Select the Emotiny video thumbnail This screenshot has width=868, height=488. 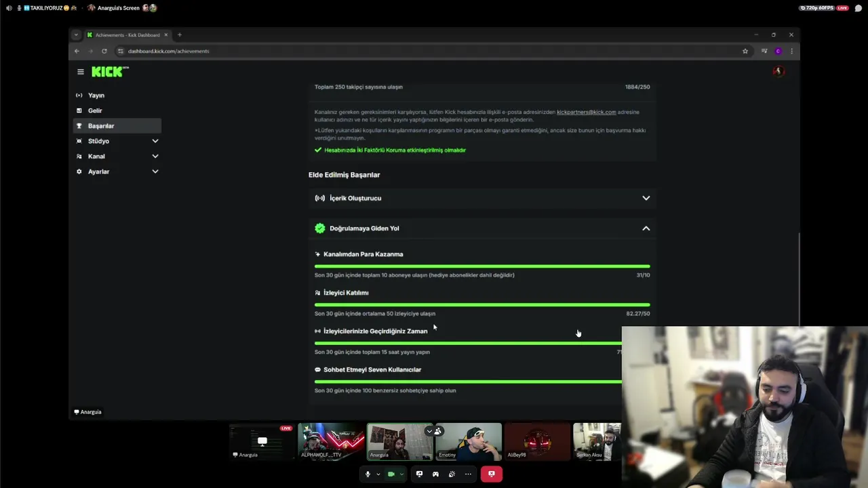(469, 442)
